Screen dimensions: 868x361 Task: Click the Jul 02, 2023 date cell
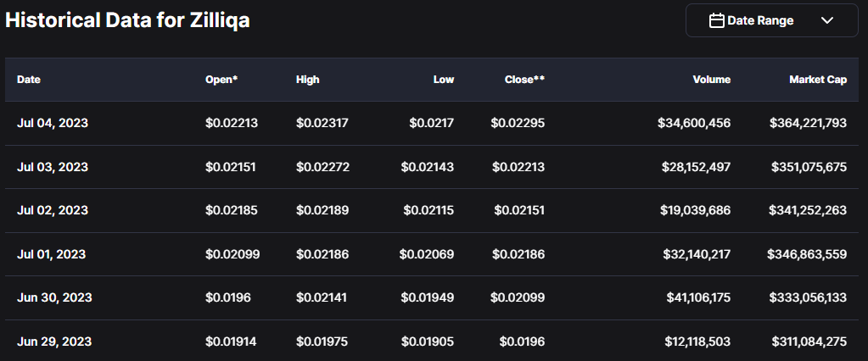pos(53,210)
